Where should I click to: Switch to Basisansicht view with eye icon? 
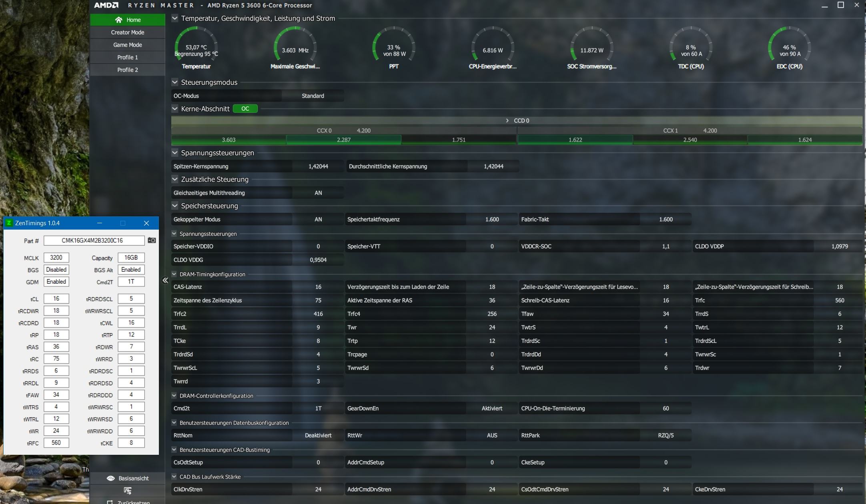128,478
